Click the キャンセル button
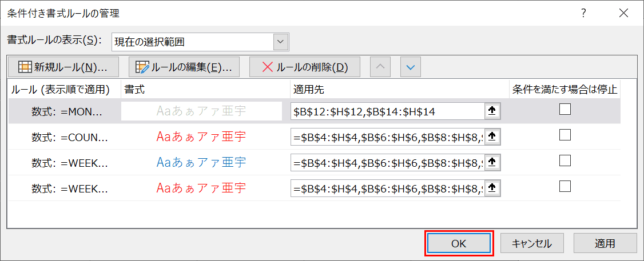This screenshot has height=261, width=644. 532,243
